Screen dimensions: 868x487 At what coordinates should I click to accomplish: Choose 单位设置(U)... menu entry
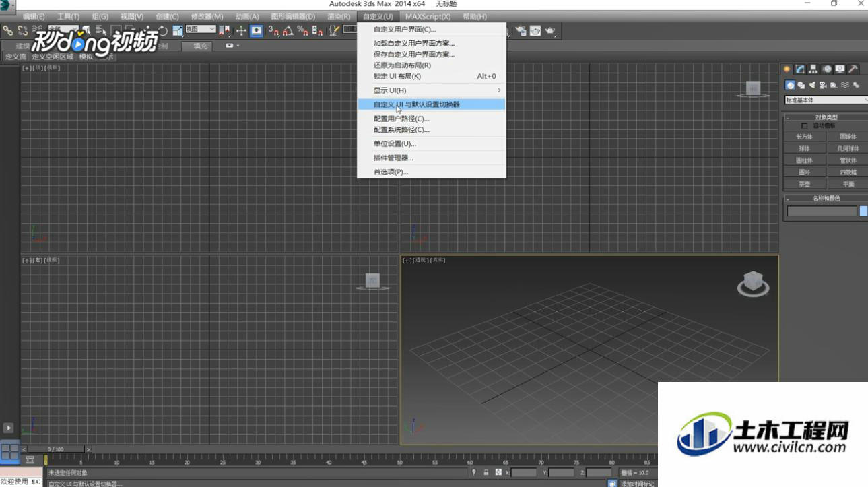point(432,143)
